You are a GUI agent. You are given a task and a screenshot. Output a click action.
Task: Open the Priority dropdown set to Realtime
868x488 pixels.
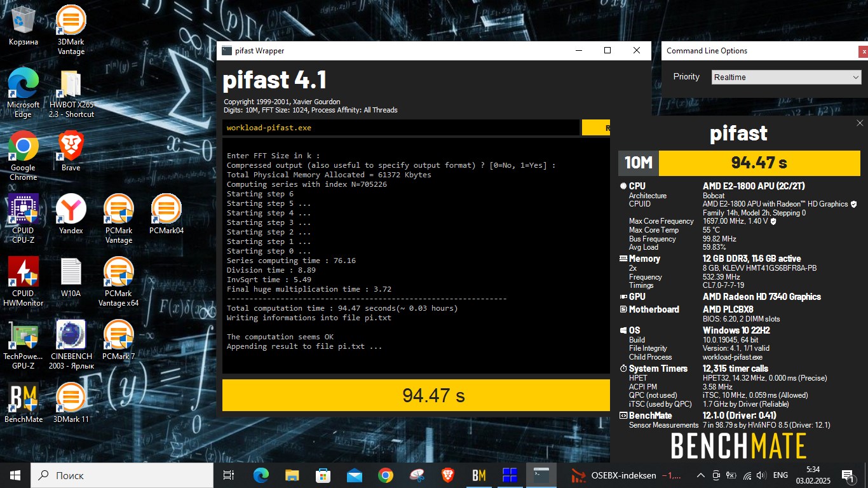[786, 77]
